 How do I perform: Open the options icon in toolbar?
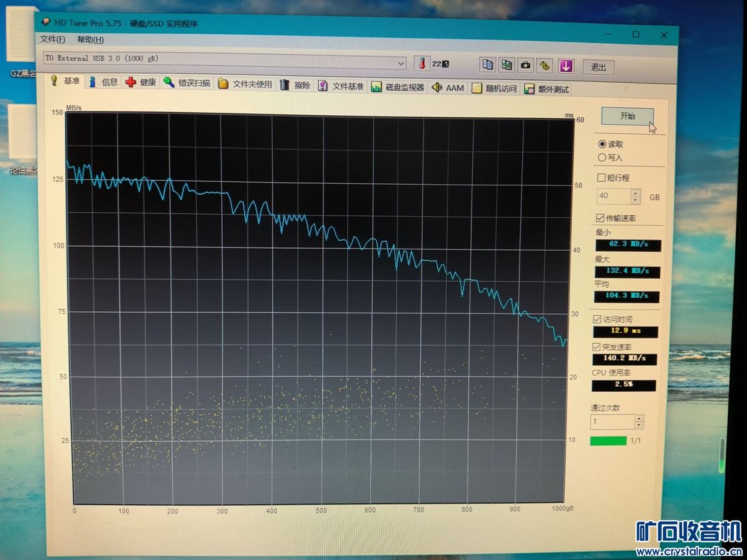(546, 66)
